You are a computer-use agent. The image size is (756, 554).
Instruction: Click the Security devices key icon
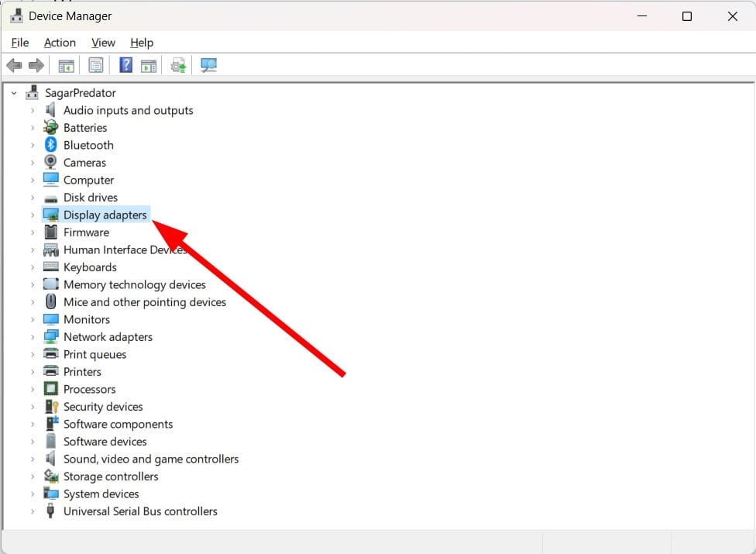click(x=51, y=406)
